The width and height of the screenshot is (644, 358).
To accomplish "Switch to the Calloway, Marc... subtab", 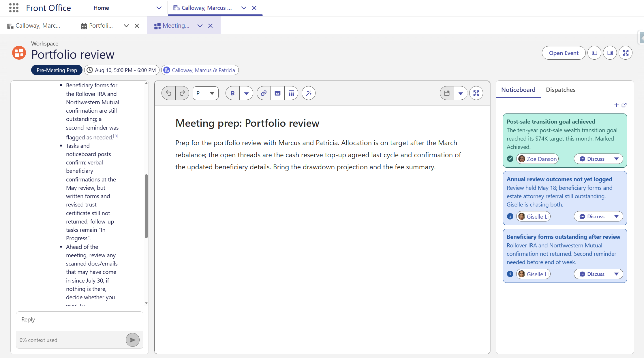I will (x=34, y=26).
